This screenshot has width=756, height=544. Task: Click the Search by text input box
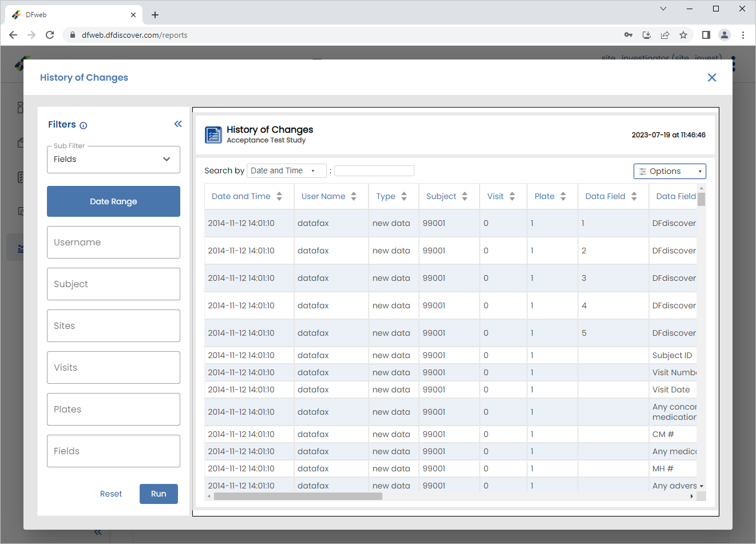click(374, 170)
